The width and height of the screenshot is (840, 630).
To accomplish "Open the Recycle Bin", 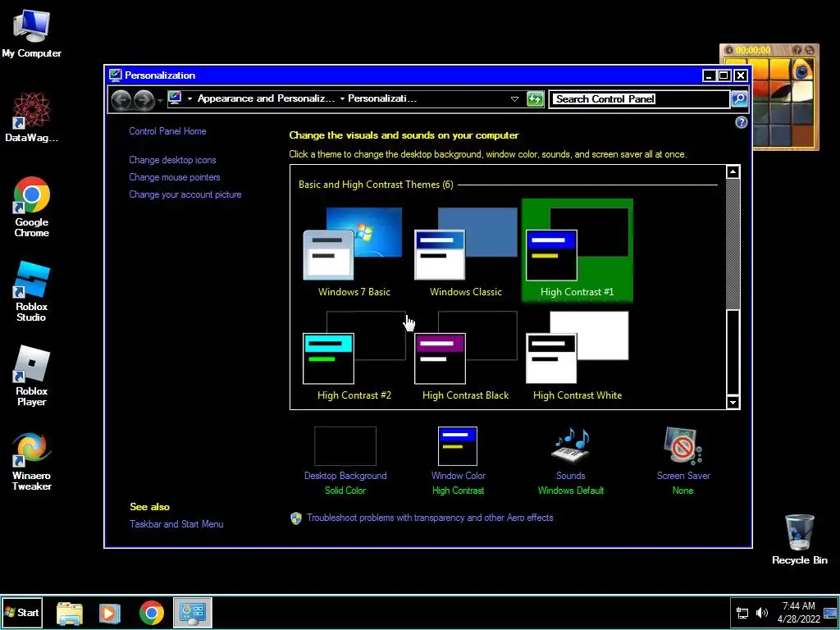I will tap(799, 539).
